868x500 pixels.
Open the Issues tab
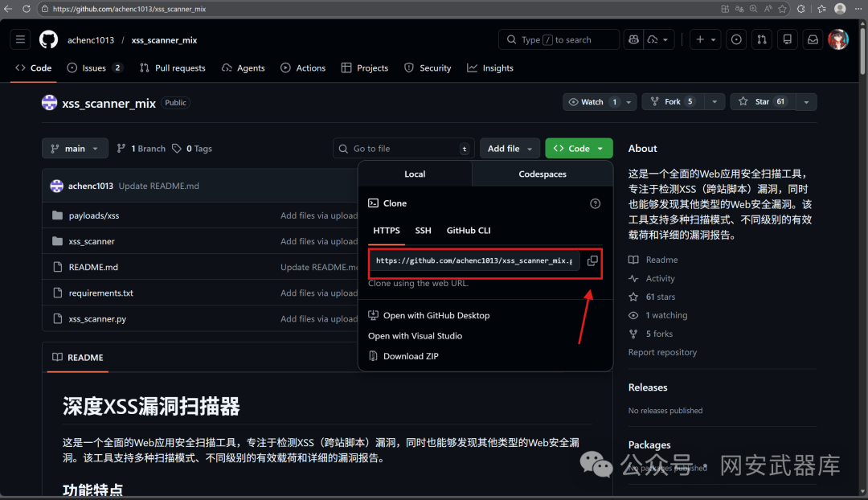[95, 68]
